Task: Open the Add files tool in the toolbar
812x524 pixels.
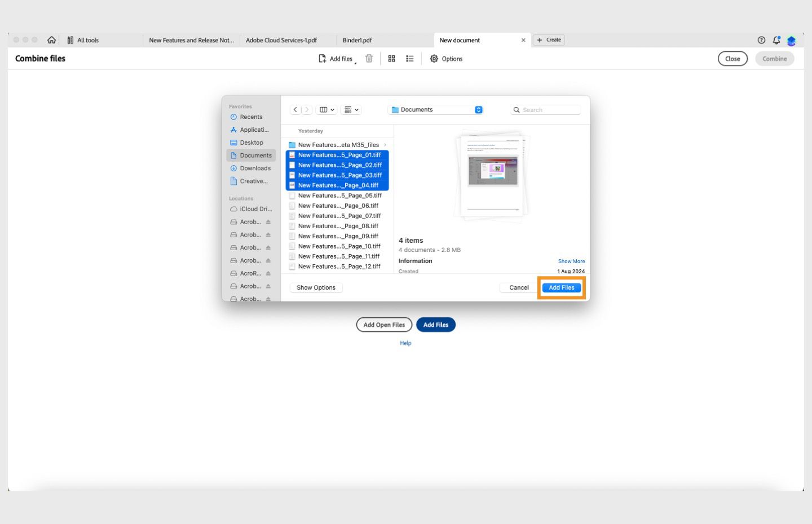Action: pyautogui.click(x=336, y=58)
